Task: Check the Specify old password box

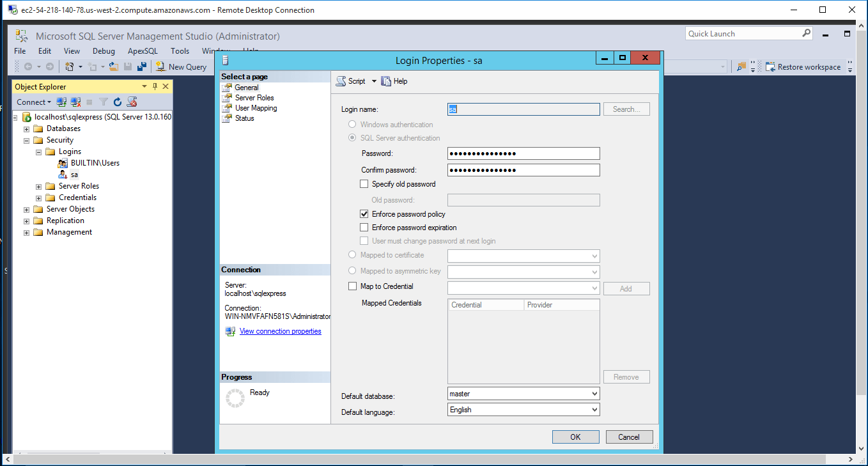Action: [364, 184]
